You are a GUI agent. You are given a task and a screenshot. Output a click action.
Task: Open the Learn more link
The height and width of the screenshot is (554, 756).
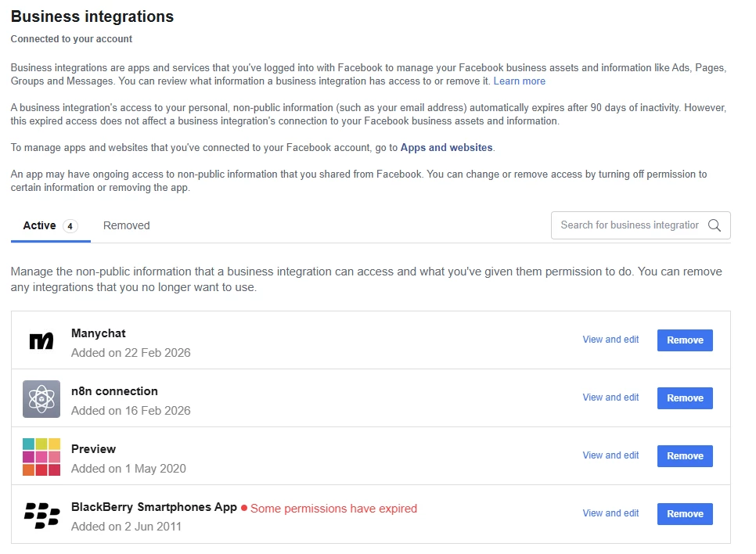pos(519,81)
